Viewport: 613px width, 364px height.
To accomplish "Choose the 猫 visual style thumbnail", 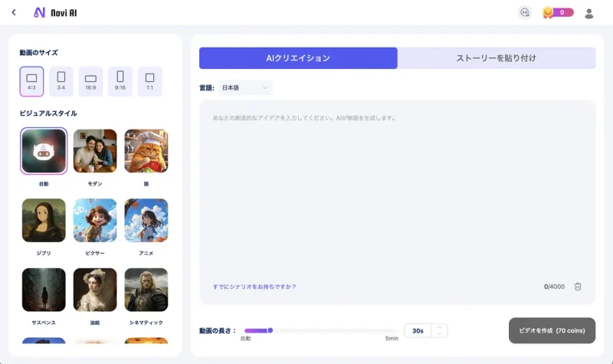I will pos(146,151).
